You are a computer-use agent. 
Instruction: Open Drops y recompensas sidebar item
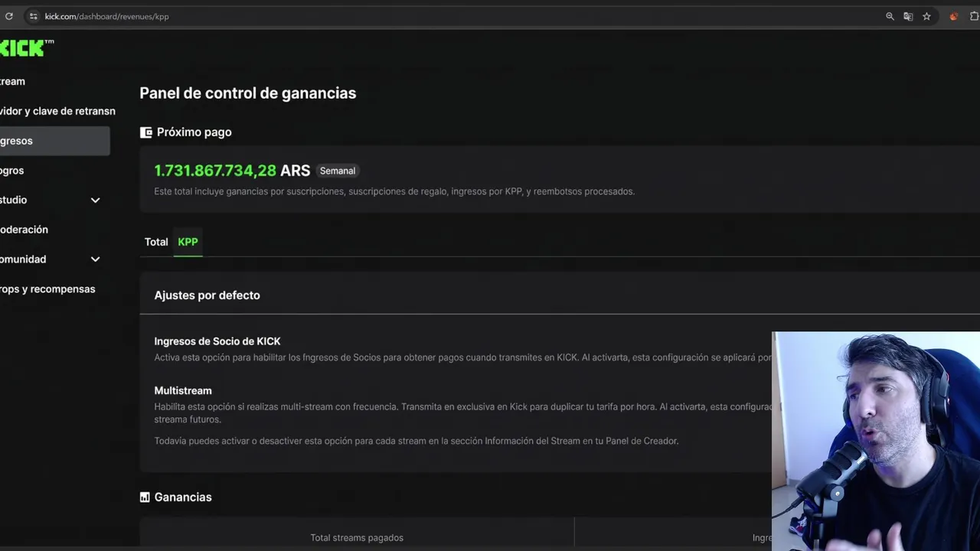(x=47, y=289)
